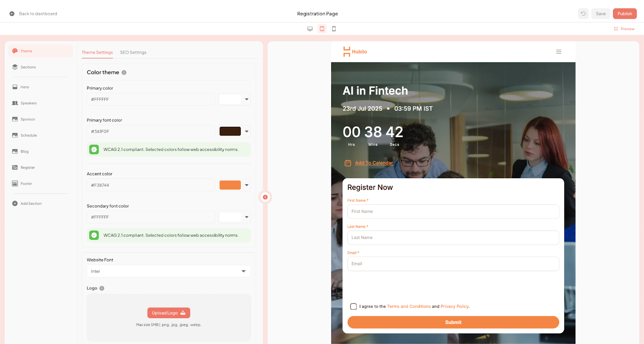Click the dark brown Primary font color swatch

[230, 131]
